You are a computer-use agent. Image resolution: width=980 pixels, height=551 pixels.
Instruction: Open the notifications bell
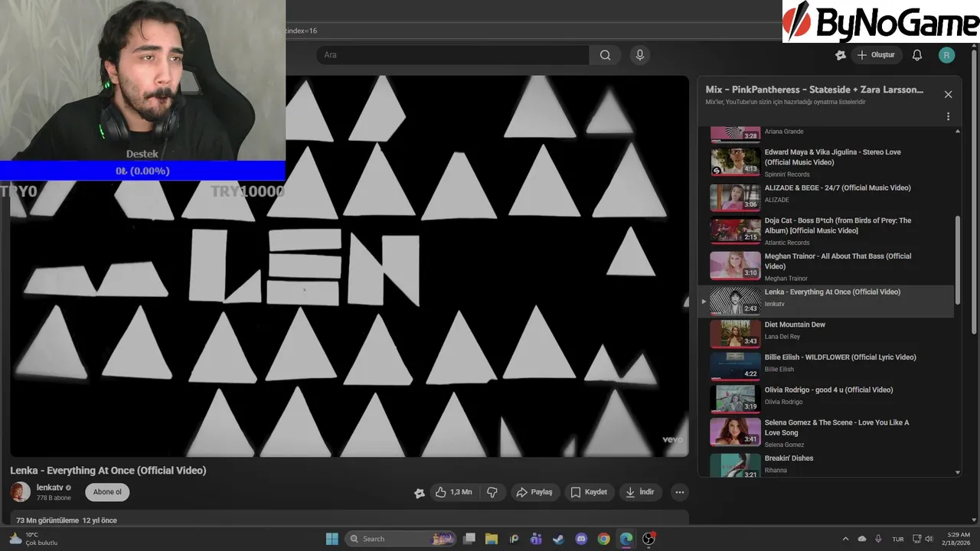(x=916, y=55)
